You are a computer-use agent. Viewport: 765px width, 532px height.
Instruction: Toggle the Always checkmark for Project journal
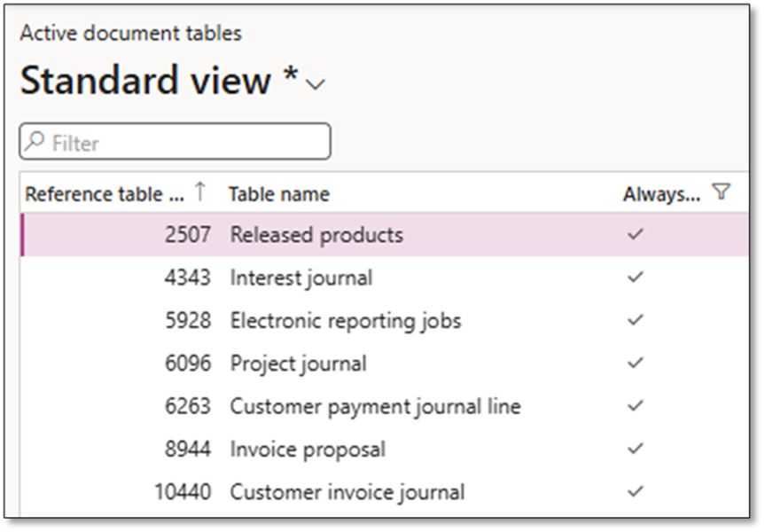[x=635, y=364]
